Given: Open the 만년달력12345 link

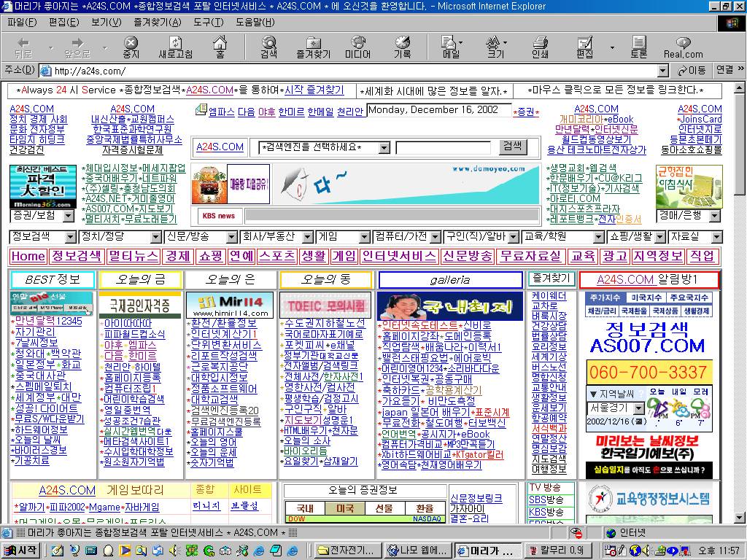Looking at the screenshot, I should 49,321.
